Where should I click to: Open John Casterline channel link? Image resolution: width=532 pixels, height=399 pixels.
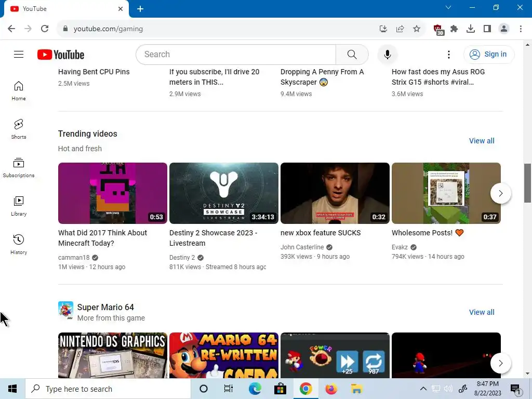[302, 247]
